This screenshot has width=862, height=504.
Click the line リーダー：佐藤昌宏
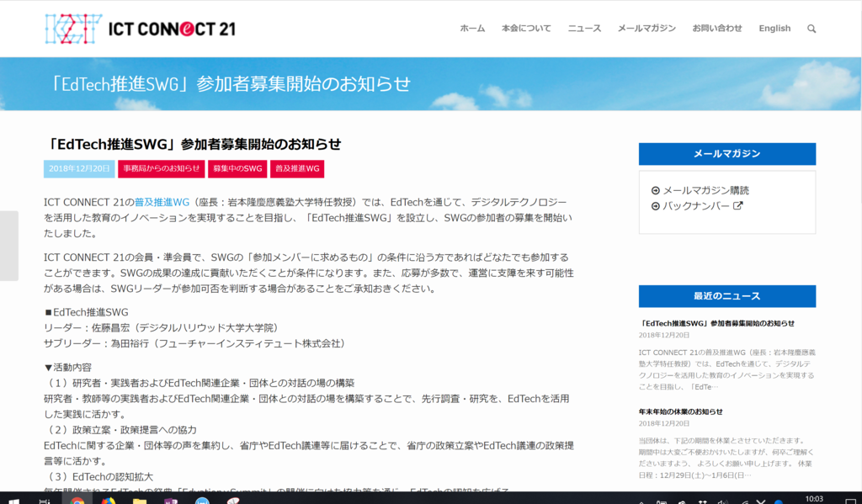163,328
